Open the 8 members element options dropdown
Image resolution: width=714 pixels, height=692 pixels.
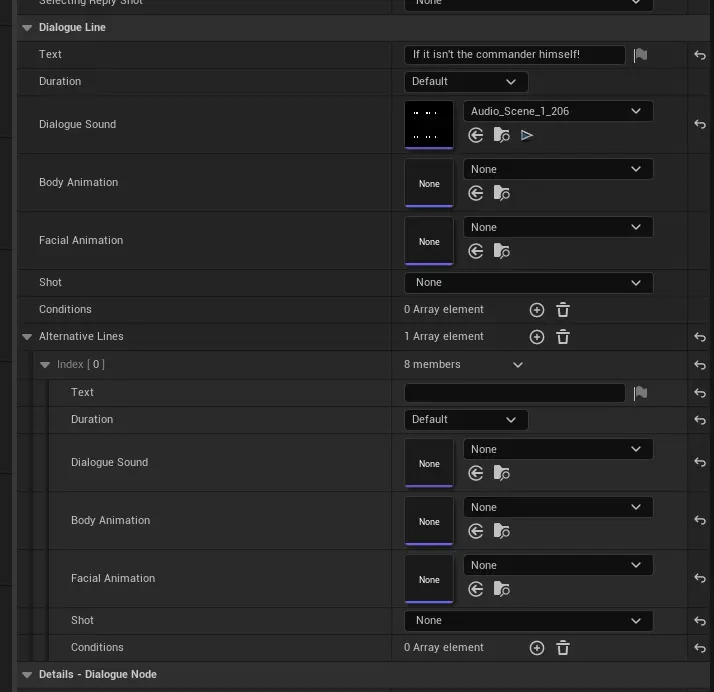point(518,365)
